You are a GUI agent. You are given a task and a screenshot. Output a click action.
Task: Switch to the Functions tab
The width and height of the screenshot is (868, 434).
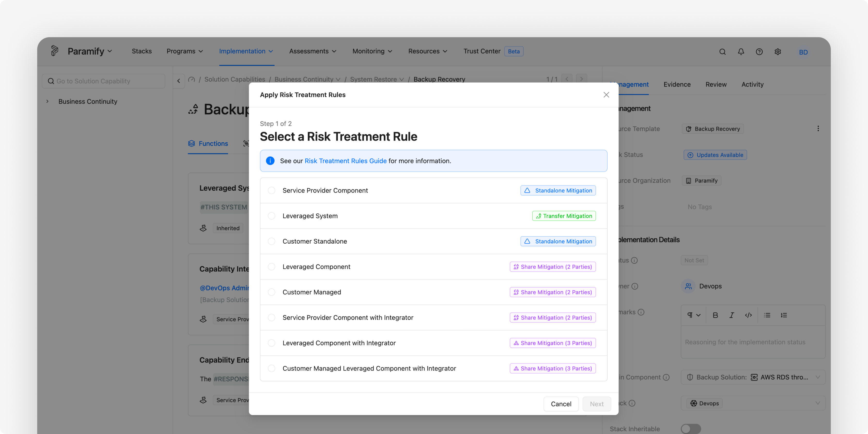pos(207,144)
